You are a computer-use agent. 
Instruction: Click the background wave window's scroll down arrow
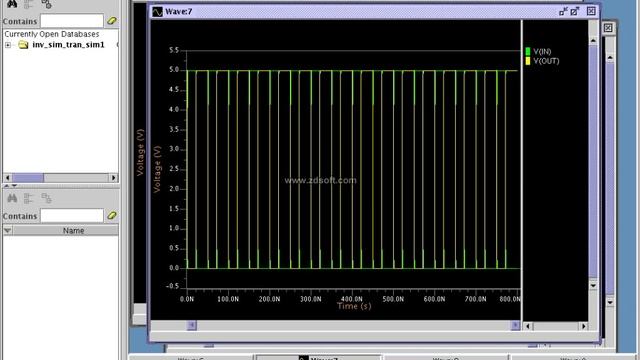pyautogui.click(x=610, y=302)
